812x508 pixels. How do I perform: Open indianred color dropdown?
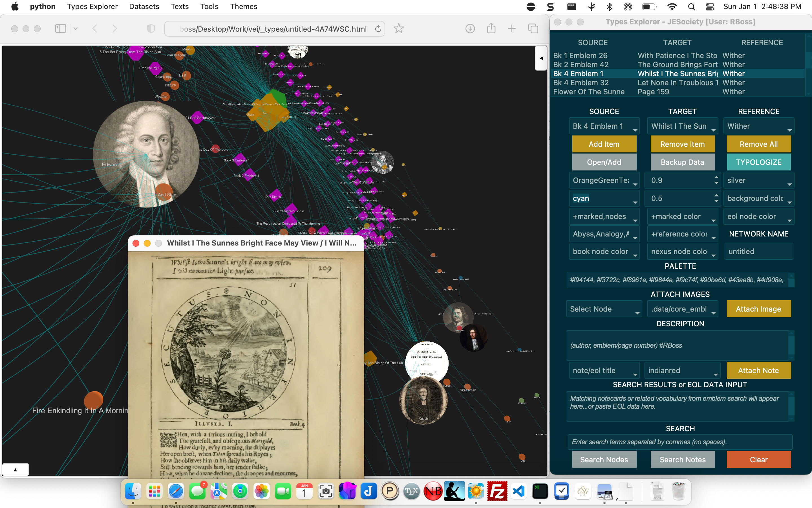(x=683, y=371)
